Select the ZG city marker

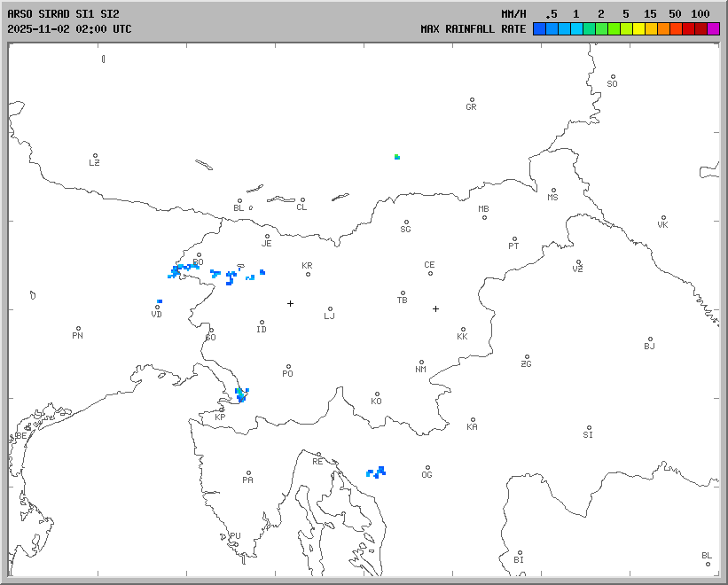tap(527, 357)
